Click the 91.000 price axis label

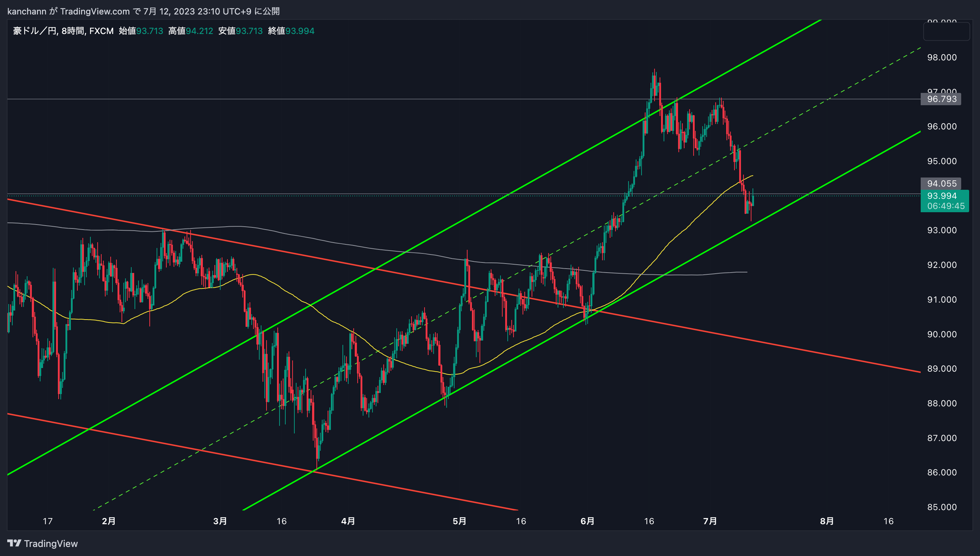click(x=942, y=300)
